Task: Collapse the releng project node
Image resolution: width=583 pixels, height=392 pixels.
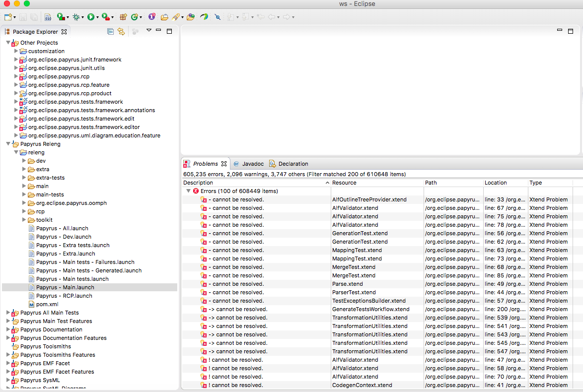Action: (16, 152)
